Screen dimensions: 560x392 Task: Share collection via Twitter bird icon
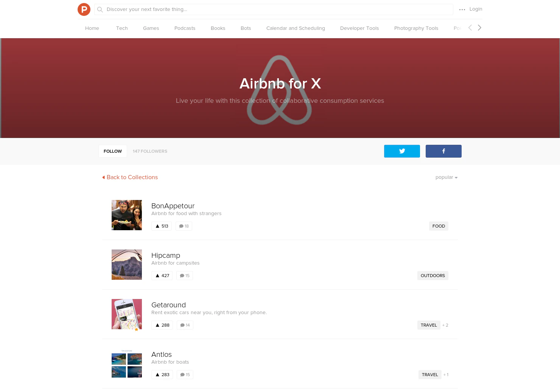(402, 151)
